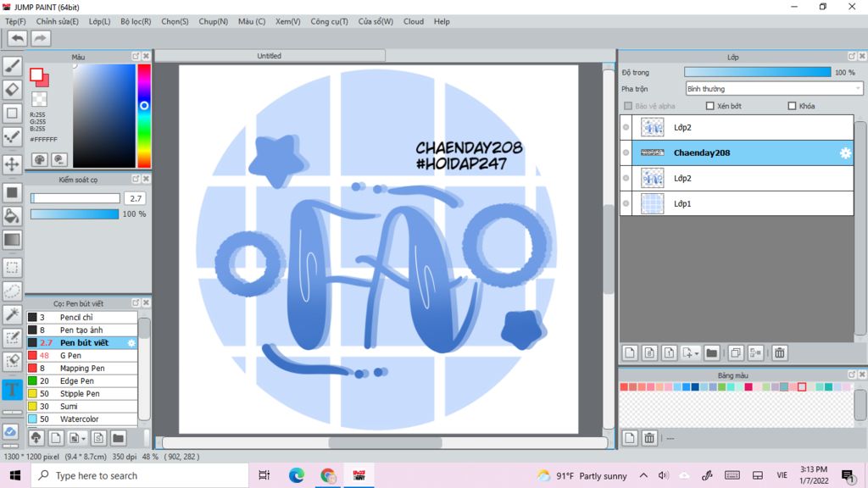Toggle Bảo vệ alpha checkbox
Image resolution: width=868 pixels, height=488 pixels.
[628, 106]
